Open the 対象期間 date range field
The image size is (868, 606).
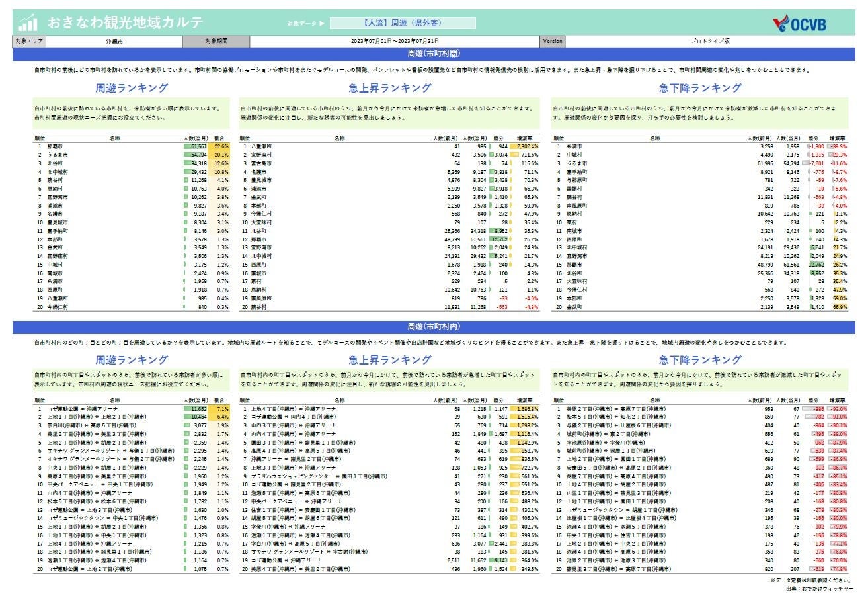point(394,41)
